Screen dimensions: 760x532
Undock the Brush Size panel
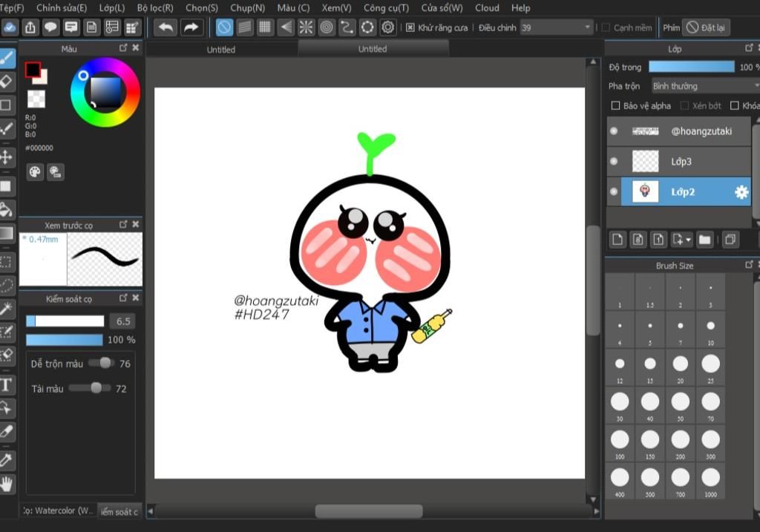pyautogui.click(x=749, y=265)
